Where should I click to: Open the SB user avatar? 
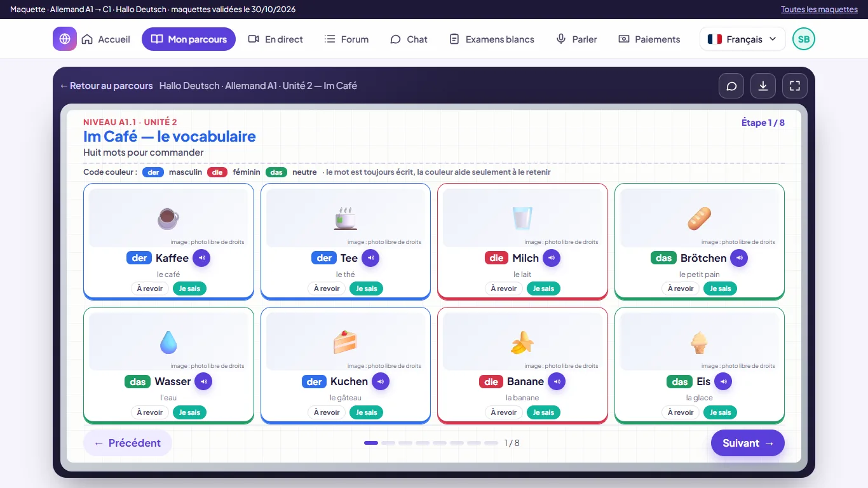[x=804, y=39]
